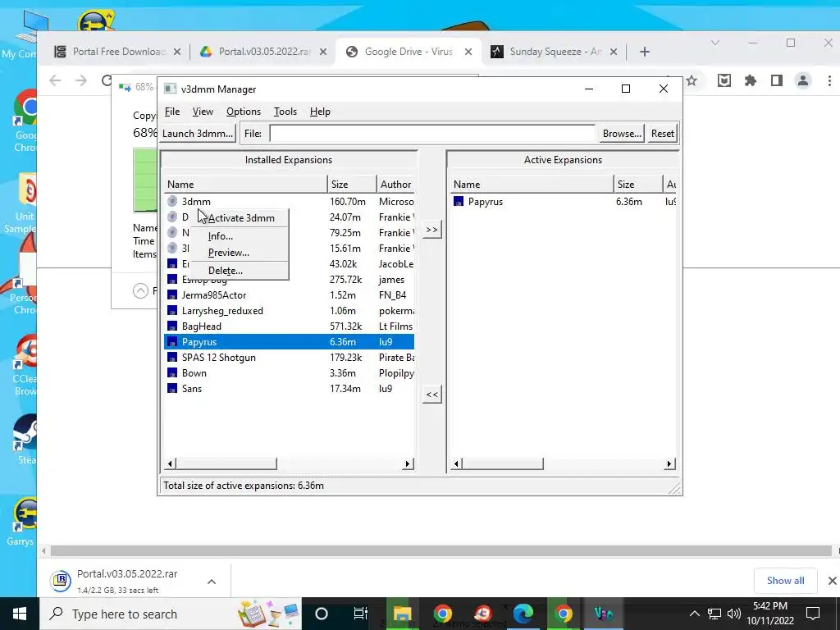
Task: Open a new Chrome tab
Action: point(645,52)
